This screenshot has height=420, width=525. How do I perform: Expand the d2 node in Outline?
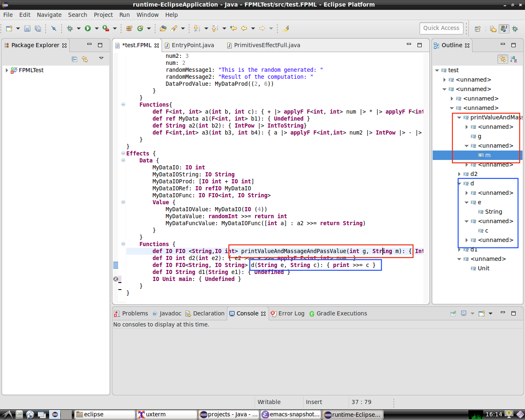(x=459, y=174)
